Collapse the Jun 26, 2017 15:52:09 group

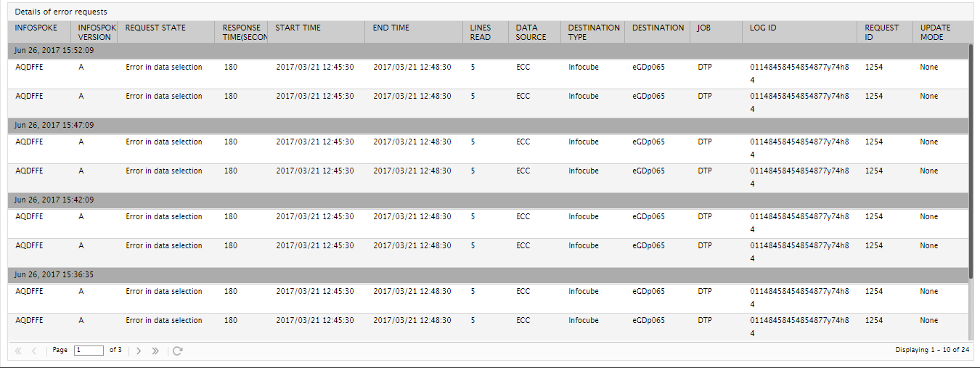(x=489, y=51)
